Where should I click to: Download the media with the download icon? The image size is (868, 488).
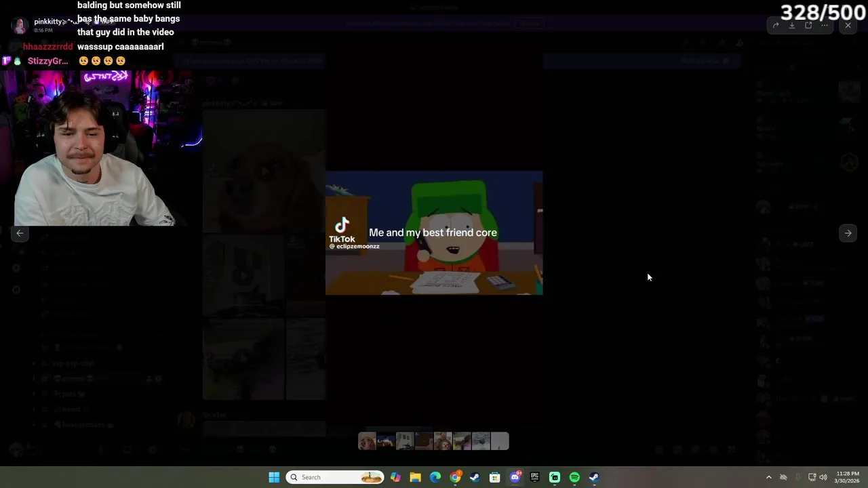point(792,26)
